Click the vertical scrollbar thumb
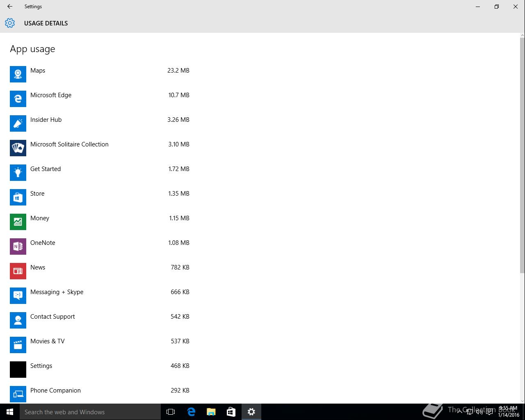Screen dimensions: 525x420 click(522, 155)
